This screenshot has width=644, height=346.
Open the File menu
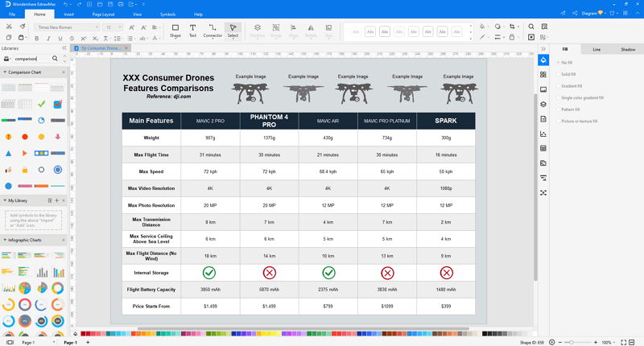(x=12, y=14)
